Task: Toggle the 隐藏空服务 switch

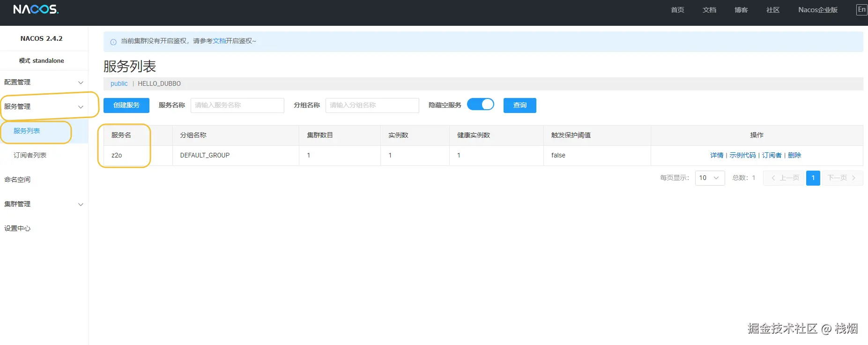Action: (x=481, y=104)
